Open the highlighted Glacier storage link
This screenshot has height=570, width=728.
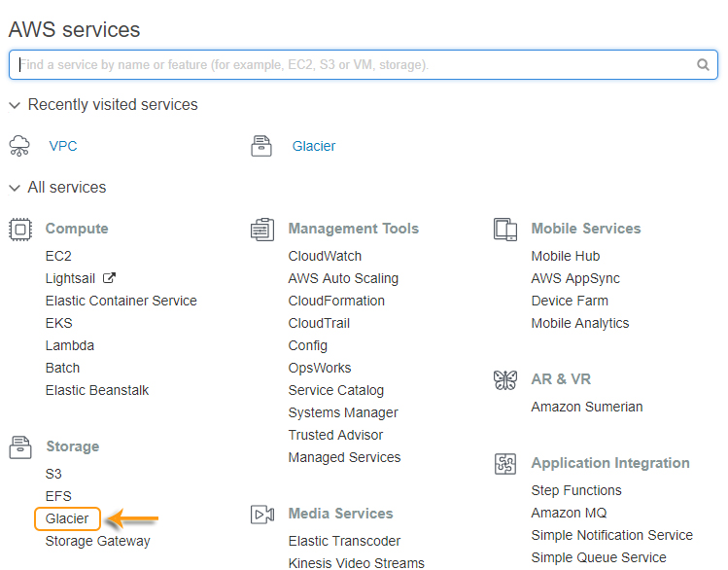[x=67, y=518]
